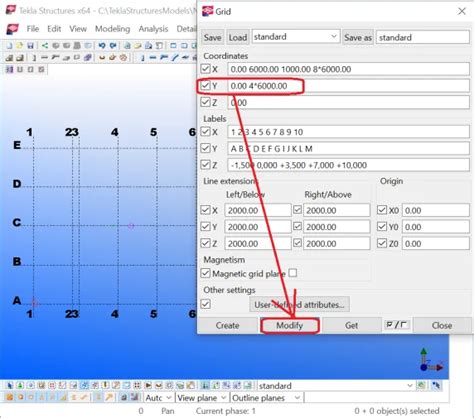Click the select all arrow icon in bottom toolbar
474x418 pixels.
click(10, 385)
